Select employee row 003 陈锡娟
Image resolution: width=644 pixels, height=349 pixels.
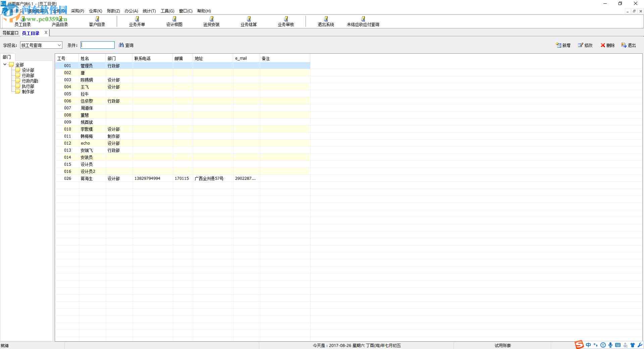182,80
